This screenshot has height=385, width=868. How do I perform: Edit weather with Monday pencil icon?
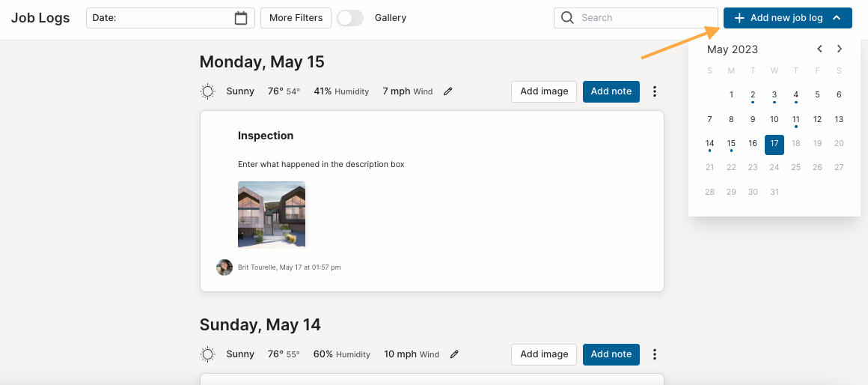[x=447, y=91]
